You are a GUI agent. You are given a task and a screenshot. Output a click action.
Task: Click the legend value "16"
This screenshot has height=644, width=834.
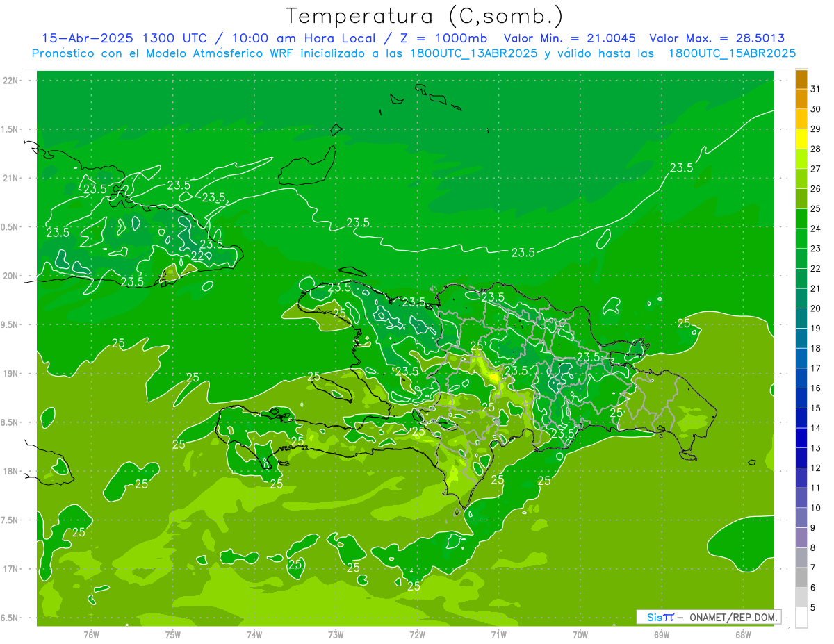(x=815, y=388)
